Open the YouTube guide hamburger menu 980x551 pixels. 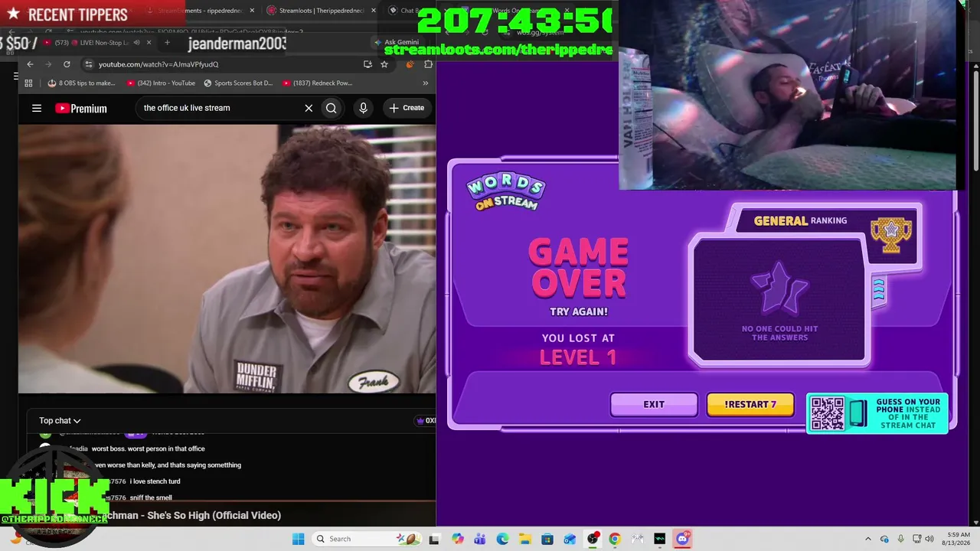point(36,108)
